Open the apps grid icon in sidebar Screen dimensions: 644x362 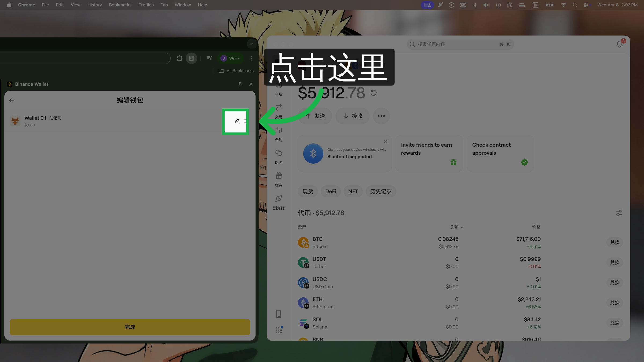[279, 330]
